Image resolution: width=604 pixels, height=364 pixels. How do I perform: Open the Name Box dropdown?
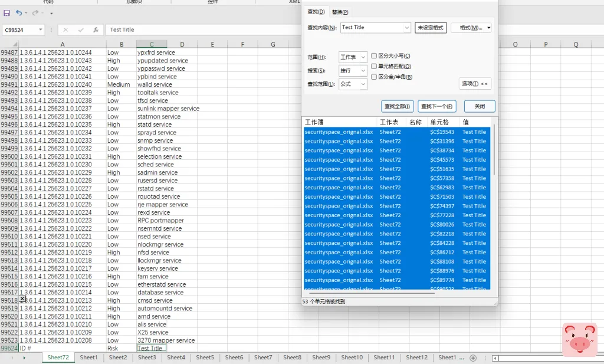(x=41, y=29)
